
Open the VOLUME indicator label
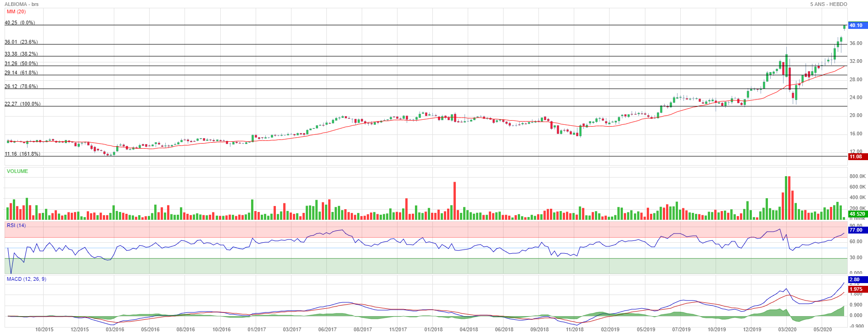17,171
